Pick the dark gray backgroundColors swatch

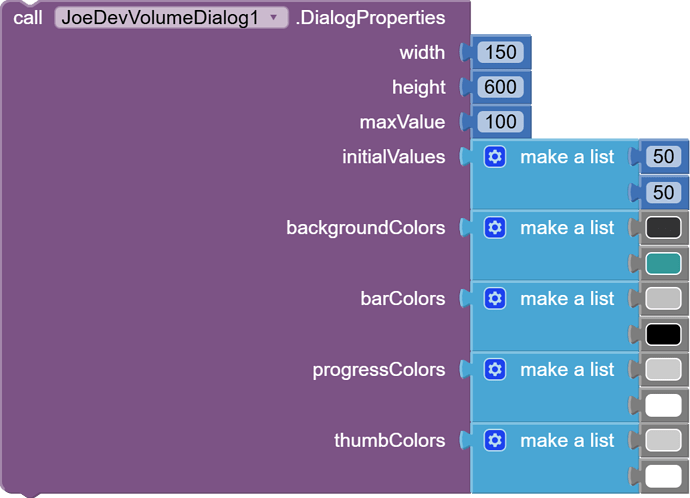pos(663,228)
